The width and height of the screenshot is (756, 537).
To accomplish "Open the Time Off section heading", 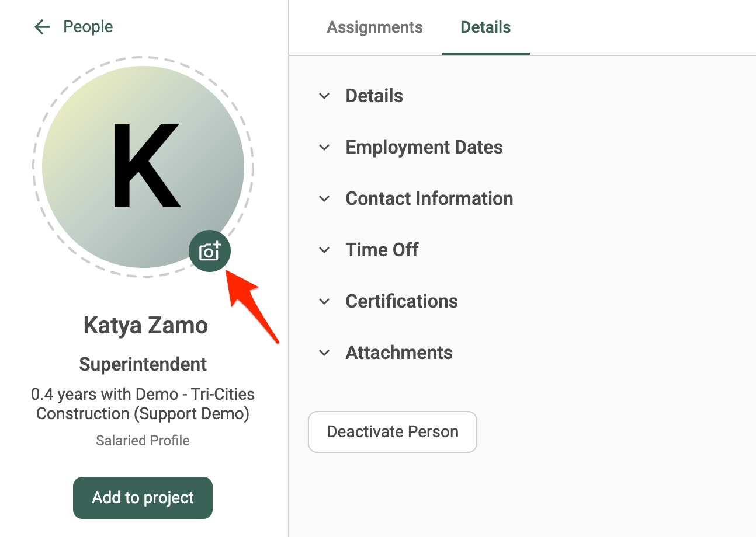I will click(382, 250).
